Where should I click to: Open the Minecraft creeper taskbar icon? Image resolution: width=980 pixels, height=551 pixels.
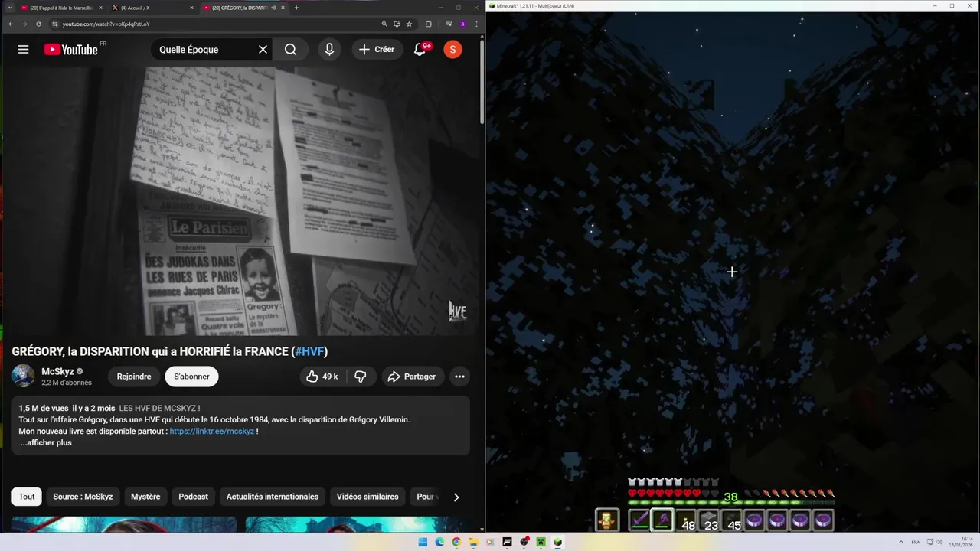pos(541,542)
